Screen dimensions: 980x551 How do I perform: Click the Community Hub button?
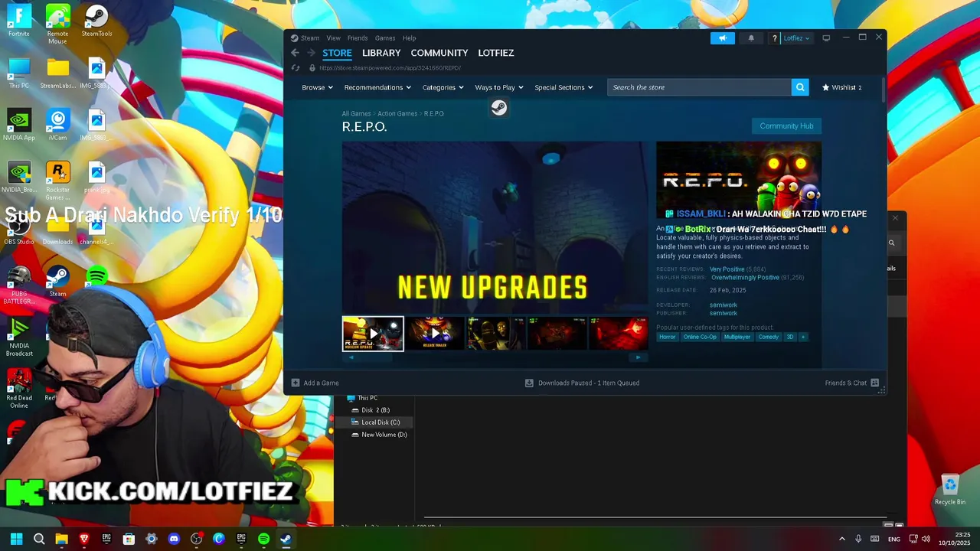(786, 126)
